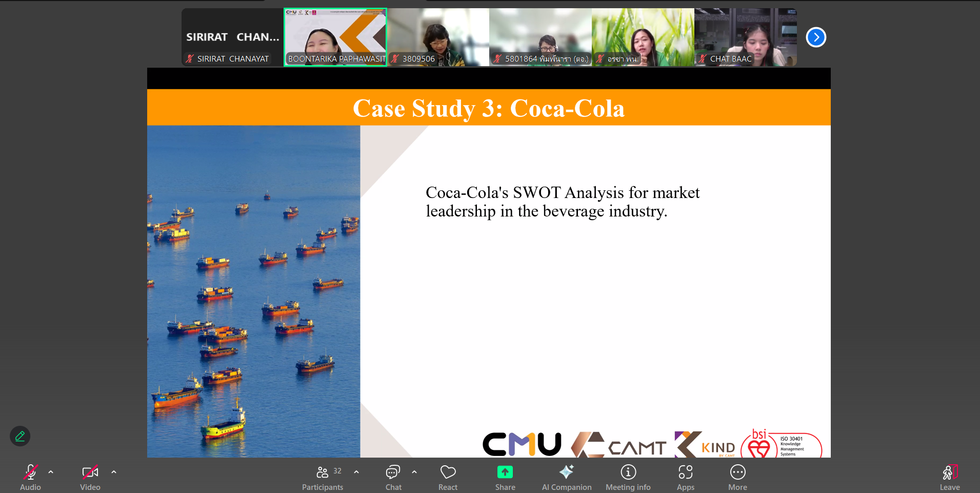Expand the audio options arrow

point(51,472)
